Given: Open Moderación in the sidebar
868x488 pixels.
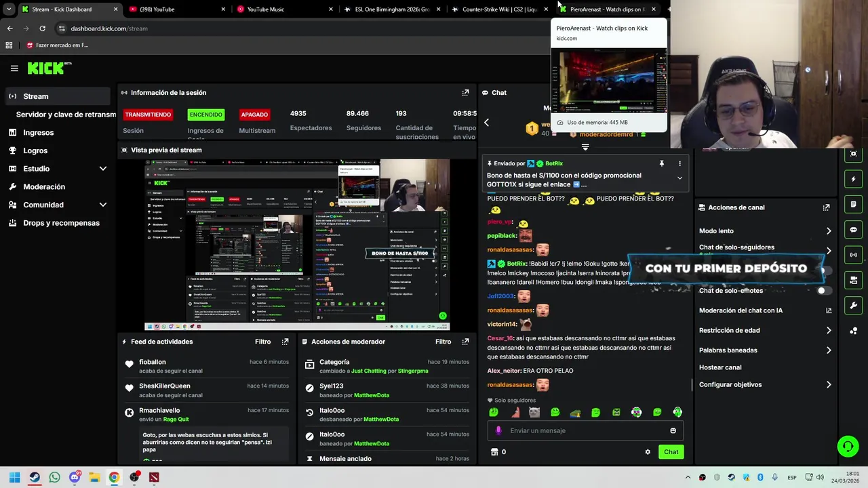Looking at the screenshot, I should click(44, 187).
